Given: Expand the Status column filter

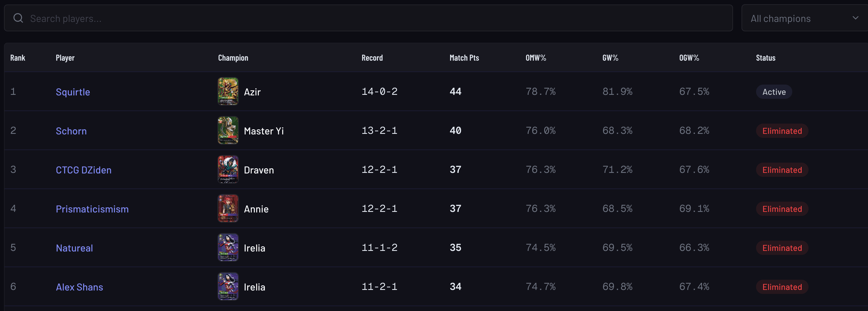Looking at the screenshot, I should pyautogui.click(x=765, y=58).
